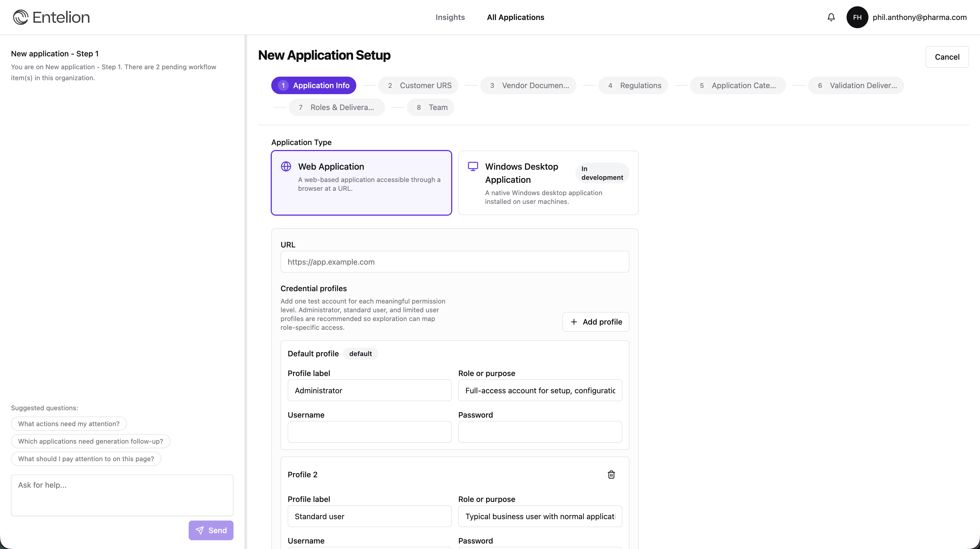Ask 'What should I pay attention to on this page?'
Image resolution: width=980 pixels, height=549 pixels.
(86, 459)
